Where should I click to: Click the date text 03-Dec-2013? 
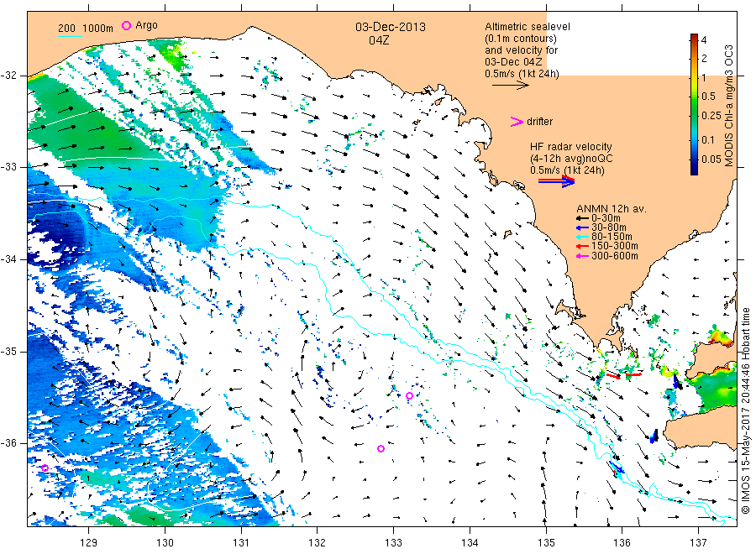pyautogui.click(x=391, y=27)
